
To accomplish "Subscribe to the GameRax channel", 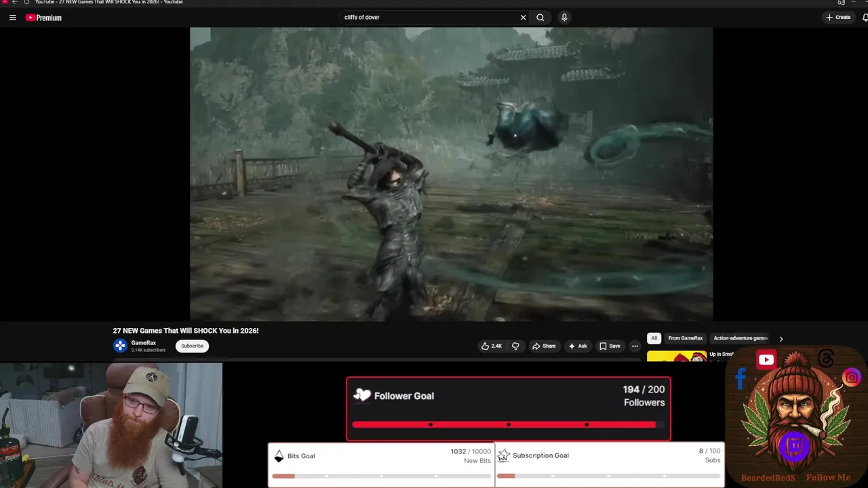I will 192,346.
